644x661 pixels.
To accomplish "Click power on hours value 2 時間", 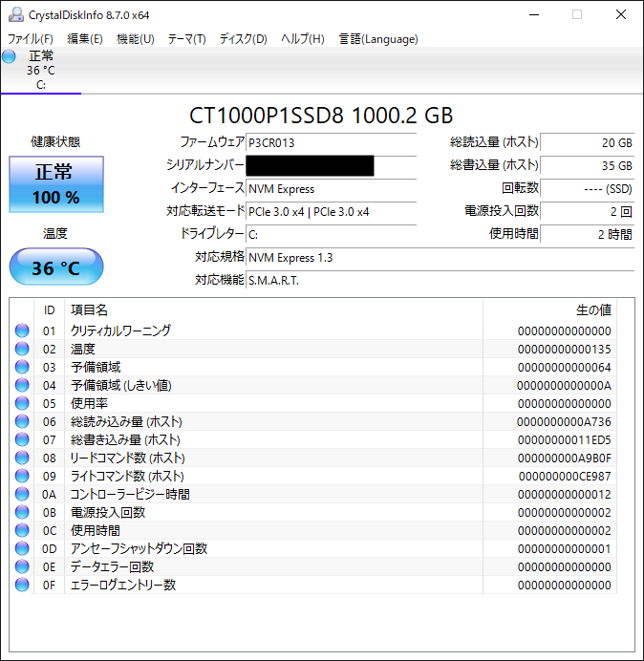I will click(587, 234).
